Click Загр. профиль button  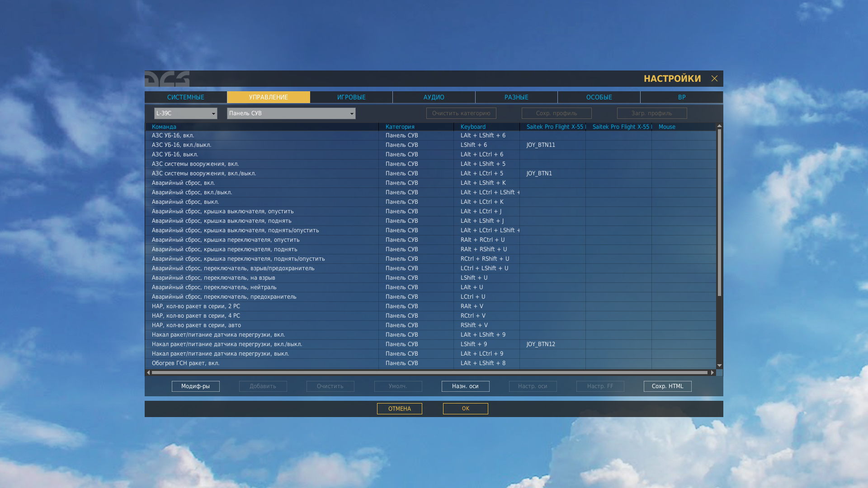click(652, 113)
